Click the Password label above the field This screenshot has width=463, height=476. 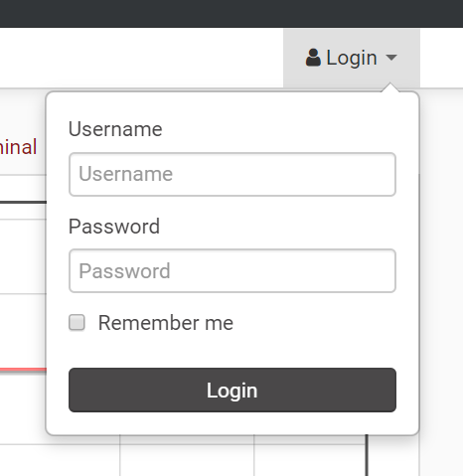click(114, 227)
